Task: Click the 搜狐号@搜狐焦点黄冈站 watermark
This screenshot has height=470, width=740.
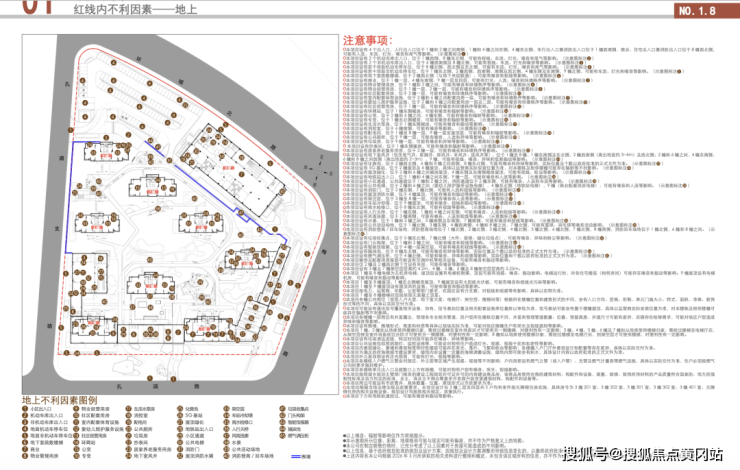Action: point(643,454)
